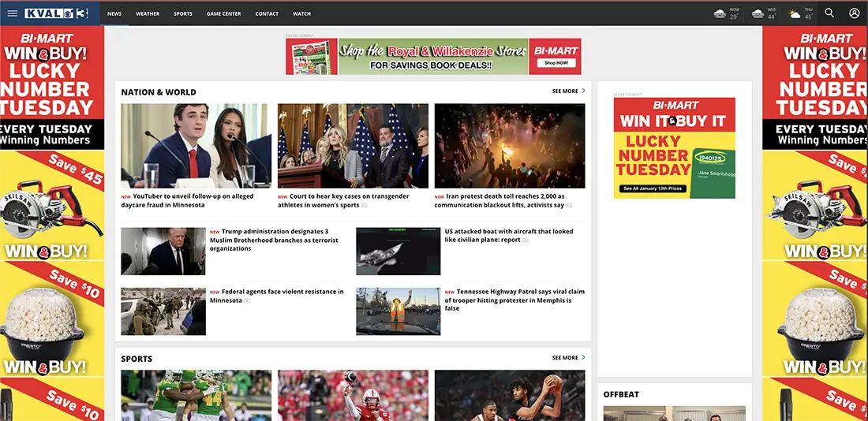Click the WED forecast cloud icon
The image size is (868, 421).
point(758,13)
